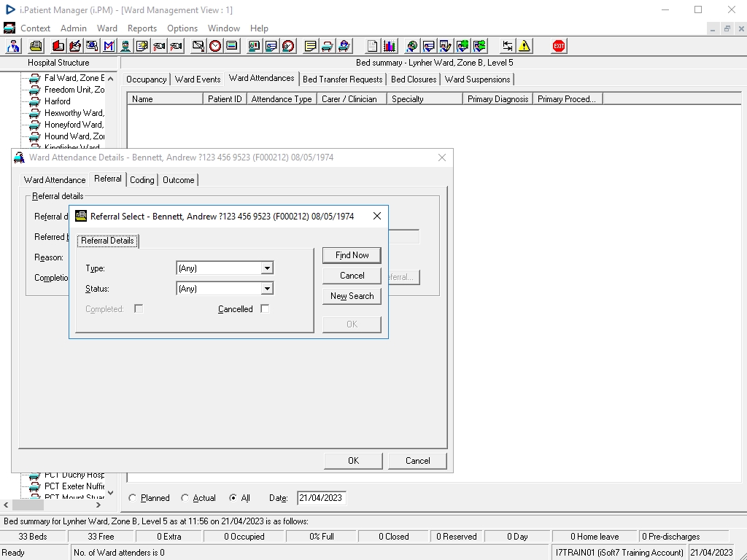Click the yellow typewriter print icon
This screenshot has width=747, height=560.
[x=36, y=46]
